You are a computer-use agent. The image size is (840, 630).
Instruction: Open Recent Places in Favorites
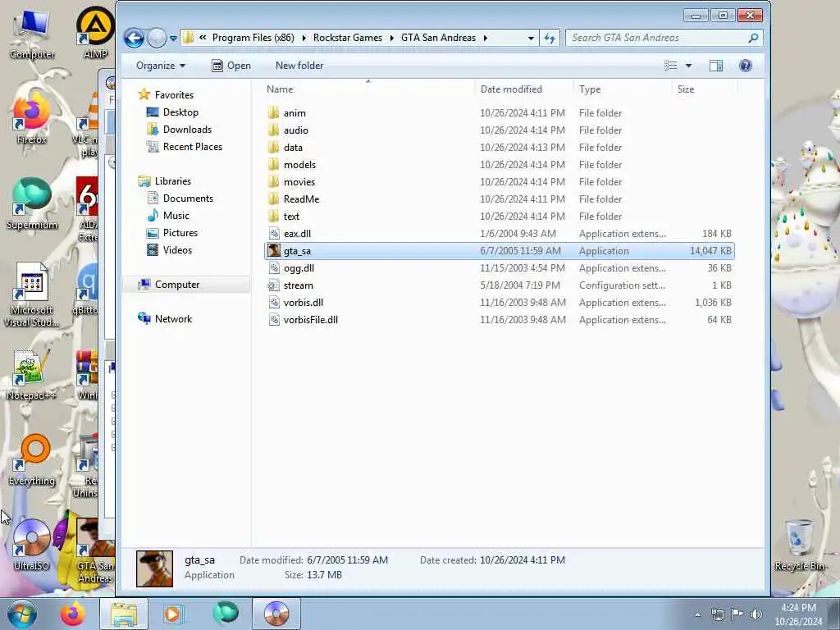(x=192, y=146)
